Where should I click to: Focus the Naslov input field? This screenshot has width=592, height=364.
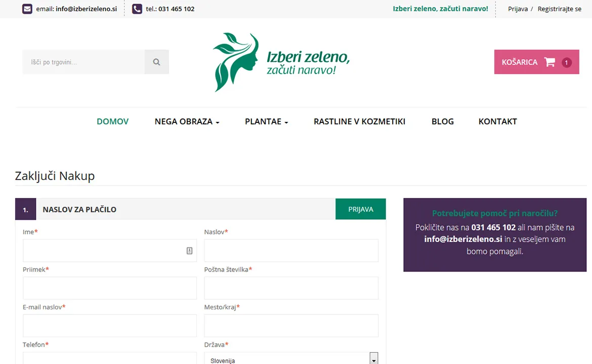[x=291, y=250]
